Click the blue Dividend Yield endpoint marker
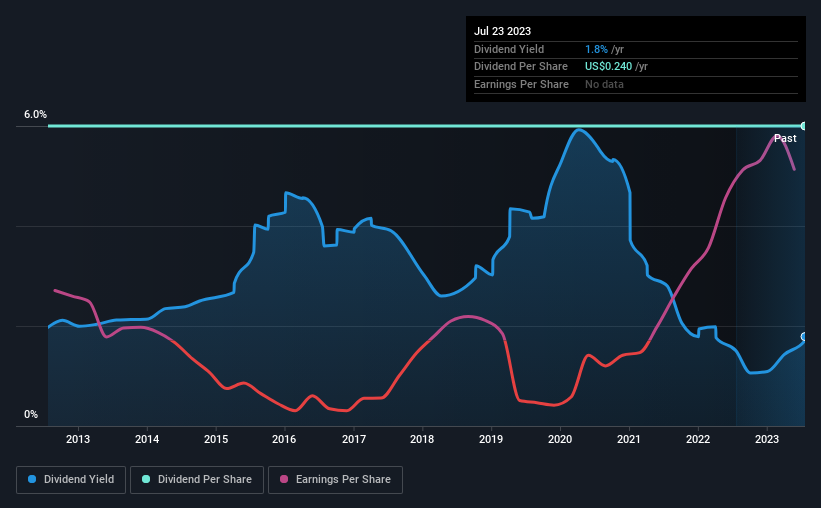This screenshot has width=821, height=508. coord(804,337)
